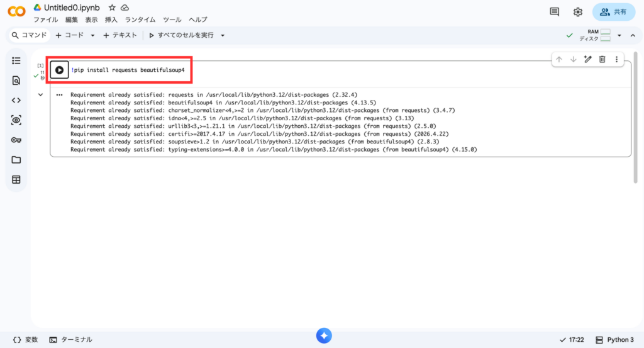Click the Untitled0.ipynb notebook title
Image resolution: width=644 pixels, height=348 pixels.
(72, 8)
